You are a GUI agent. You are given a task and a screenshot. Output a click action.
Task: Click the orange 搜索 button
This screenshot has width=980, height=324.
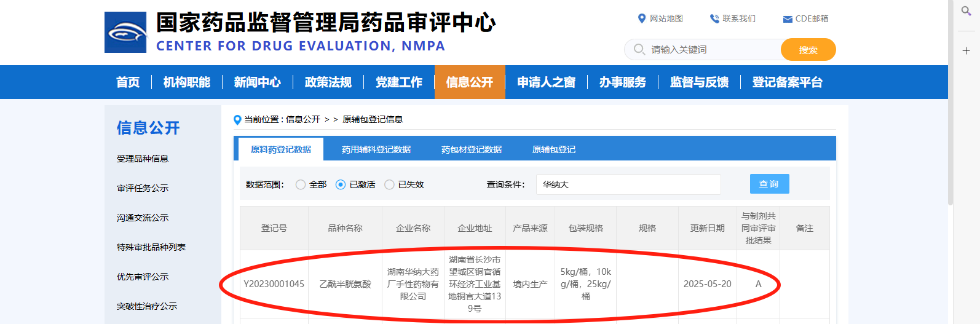pos(808,50)
